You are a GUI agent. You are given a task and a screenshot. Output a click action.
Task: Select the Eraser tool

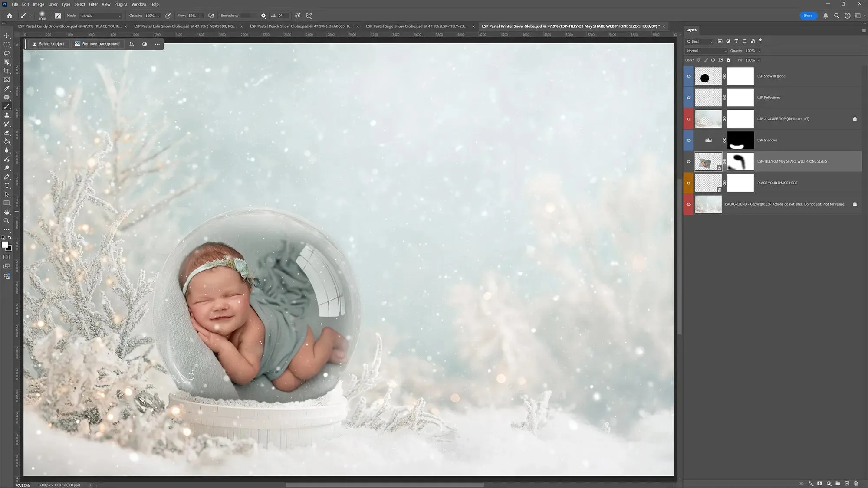[x=7, y=133]
